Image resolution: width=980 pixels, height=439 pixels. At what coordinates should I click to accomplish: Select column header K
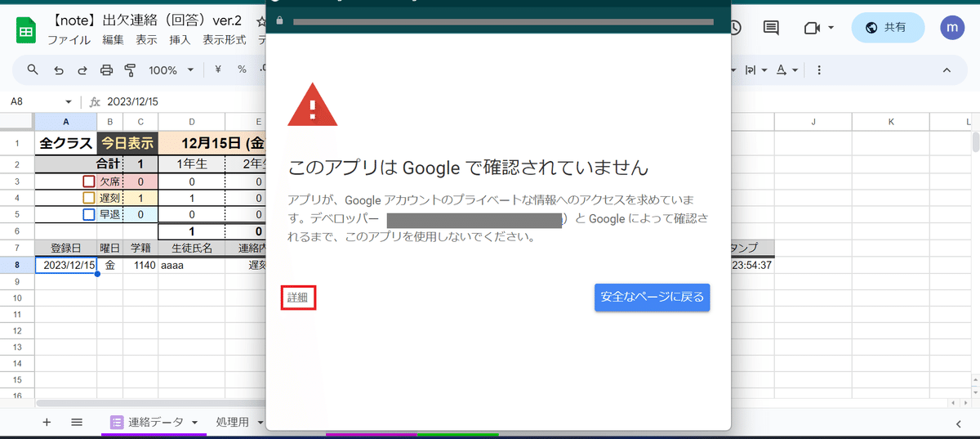pos(891,122)
